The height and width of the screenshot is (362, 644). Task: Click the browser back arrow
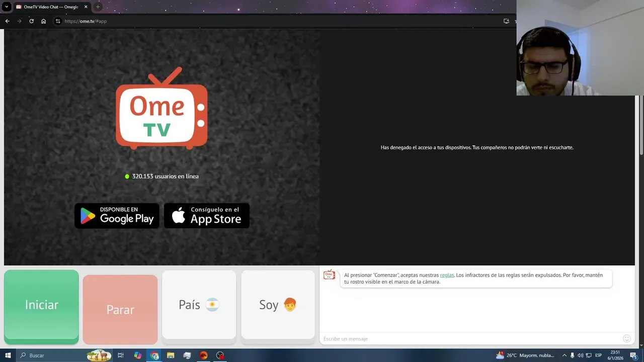pos(7,21)
